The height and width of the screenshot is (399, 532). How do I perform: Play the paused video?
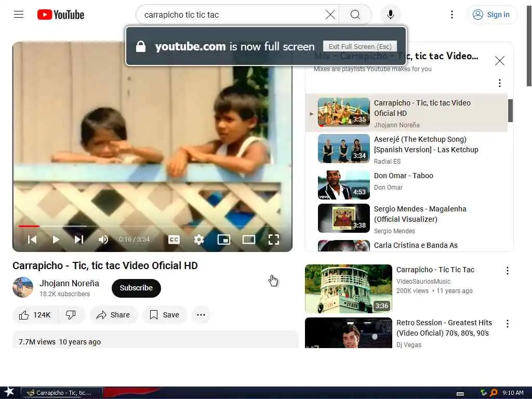pyautogui.click(x=56, y=240)
